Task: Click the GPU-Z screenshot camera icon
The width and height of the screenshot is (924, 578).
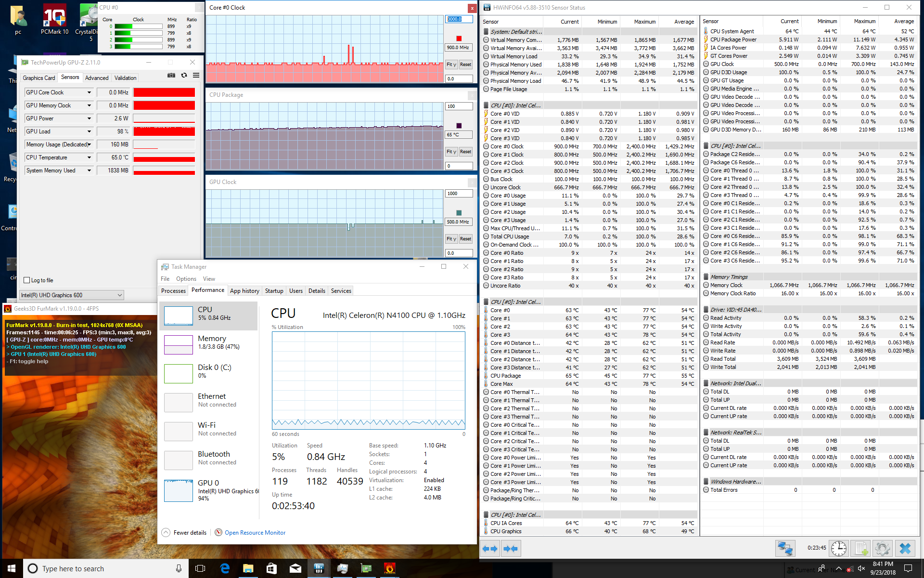Action: (x=171, y=75)
